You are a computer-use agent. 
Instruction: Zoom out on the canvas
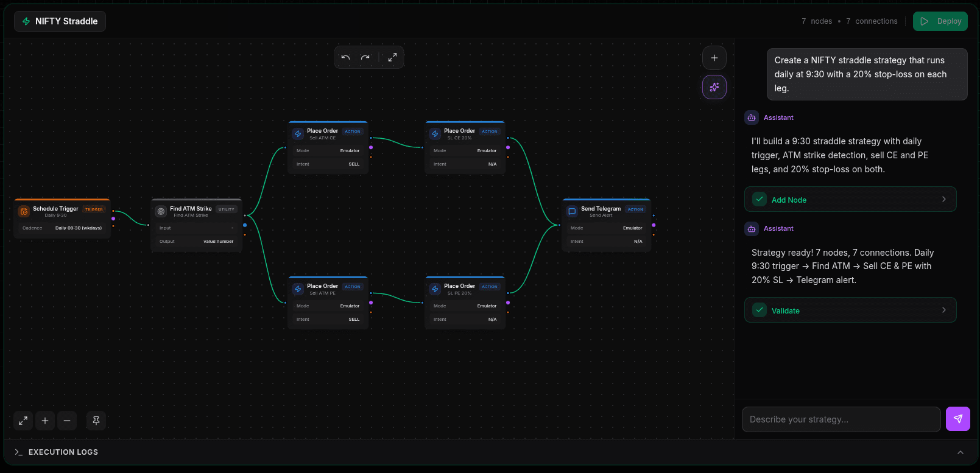67,421
